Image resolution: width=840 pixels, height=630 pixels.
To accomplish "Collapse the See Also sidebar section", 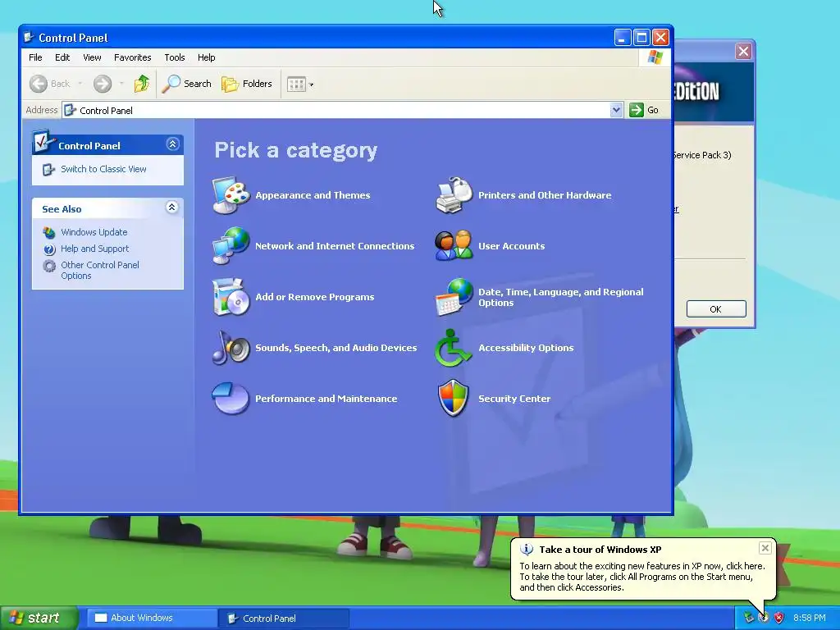I will (172, 208).
